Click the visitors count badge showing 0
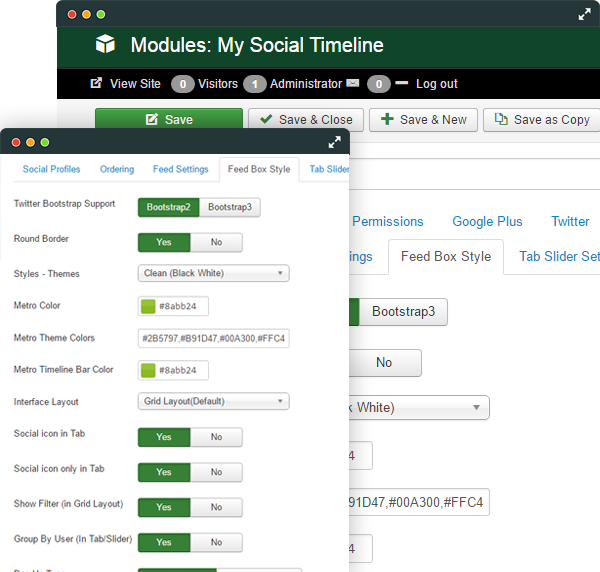This screenshot has height=572, width=600. tap(183, 84)
